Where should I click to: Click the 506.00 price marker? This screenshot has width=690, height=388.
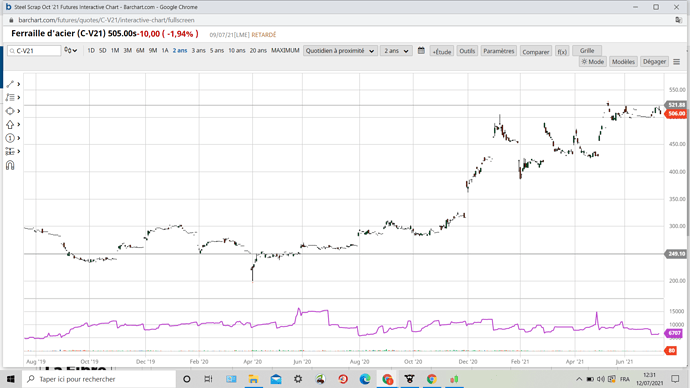point(676,114)
